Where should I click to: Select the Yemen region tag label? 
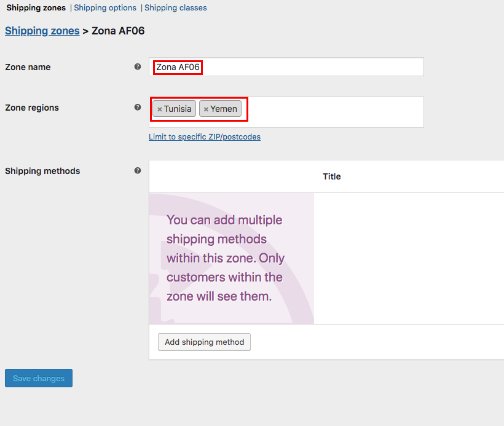pos(224,109)
